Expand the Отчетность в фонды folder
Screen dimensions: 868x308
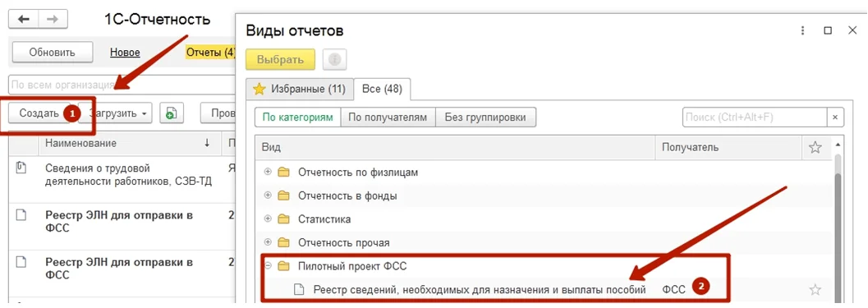[269, 195]
